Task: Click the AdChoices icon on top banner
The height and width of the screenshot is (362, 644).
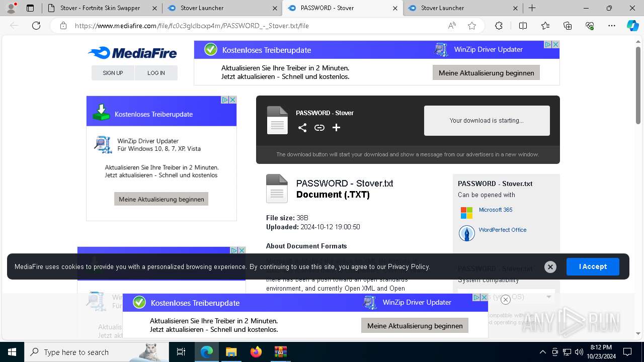Action: pos(548,45)
